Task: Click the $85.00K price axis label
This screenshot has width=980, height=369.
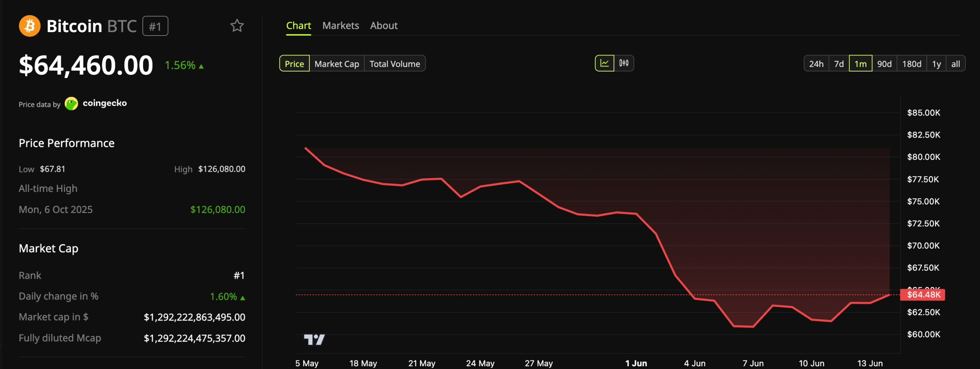Action: coord(923,113)
